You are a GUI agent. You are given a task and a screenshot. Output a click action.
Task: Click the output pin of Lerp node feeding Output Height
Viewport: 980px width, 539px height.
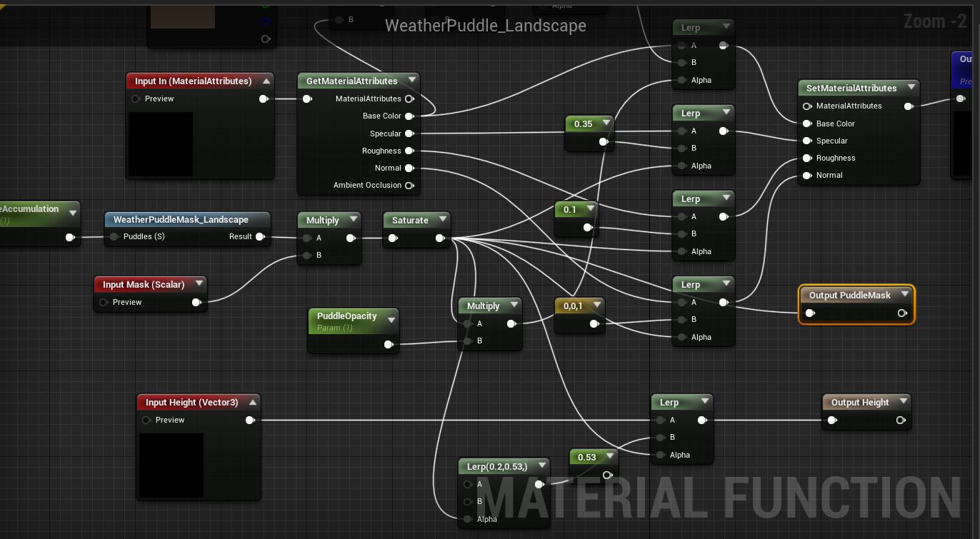[701, 420]
